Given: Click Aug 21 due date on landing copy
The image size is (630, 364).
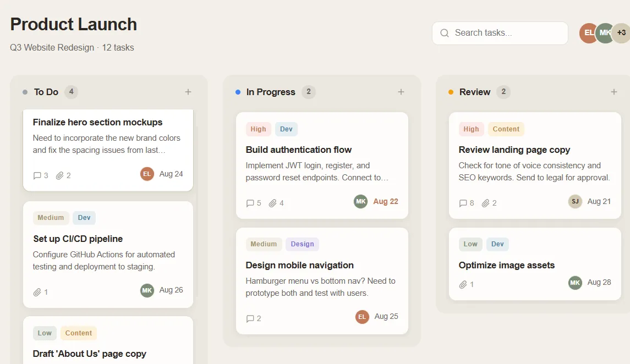Looking at the screenshot, I should [599, 201].
